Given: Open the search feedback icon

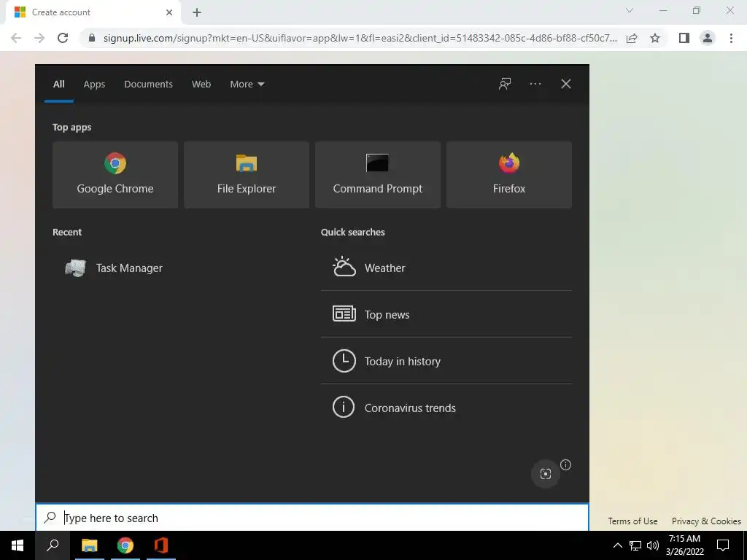Looking at the screenshot, I should coord(505,85).
